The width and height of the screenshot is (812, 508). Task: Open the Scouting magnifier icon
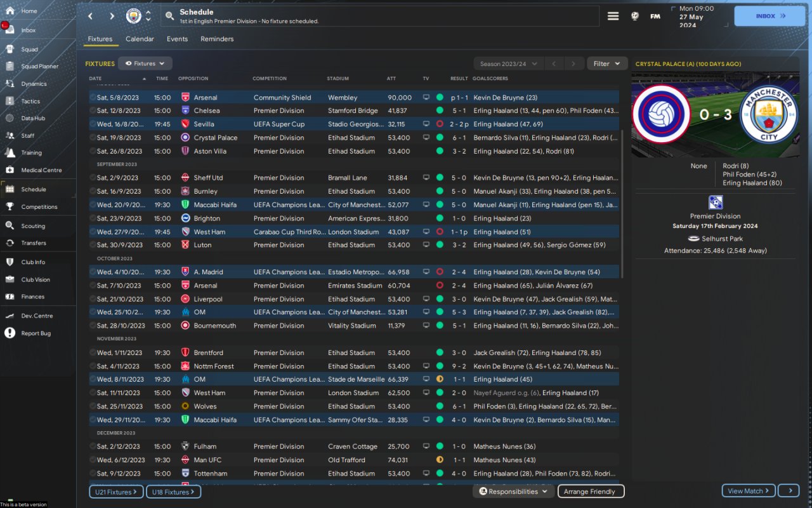coord(10,225)
